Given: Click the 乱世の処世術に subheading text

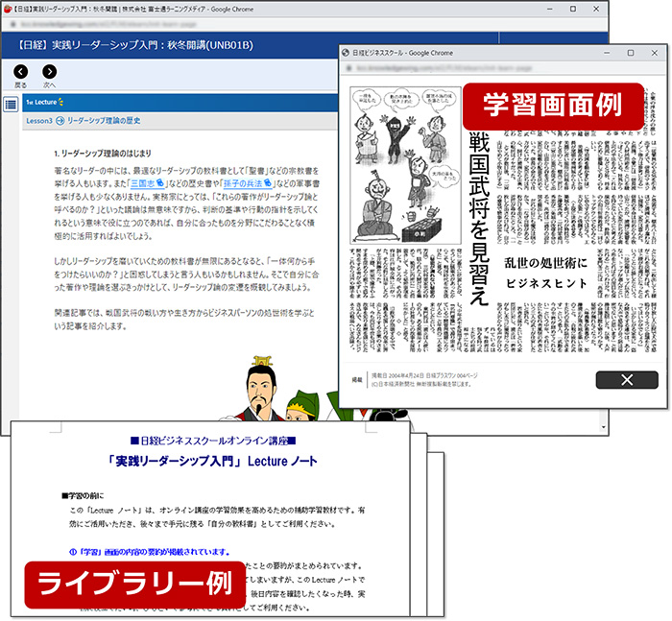Looking at the screenshot, I should [x=545, y=263].
